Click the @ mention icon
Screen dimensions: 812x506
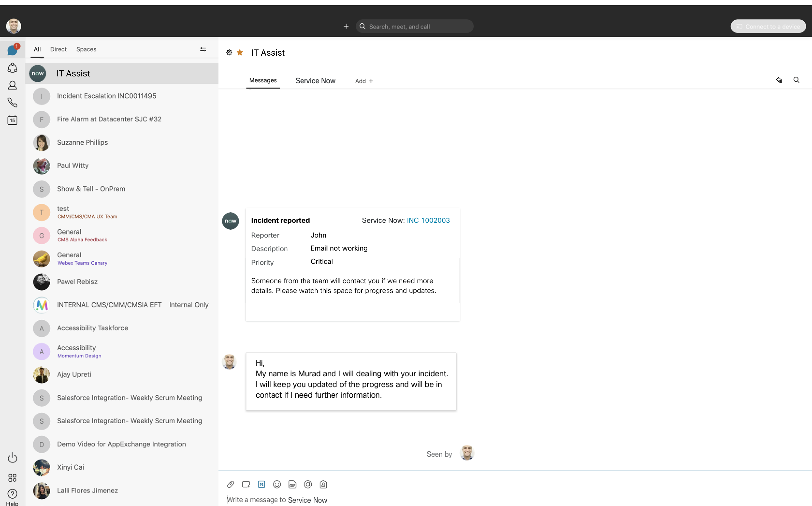308,484
